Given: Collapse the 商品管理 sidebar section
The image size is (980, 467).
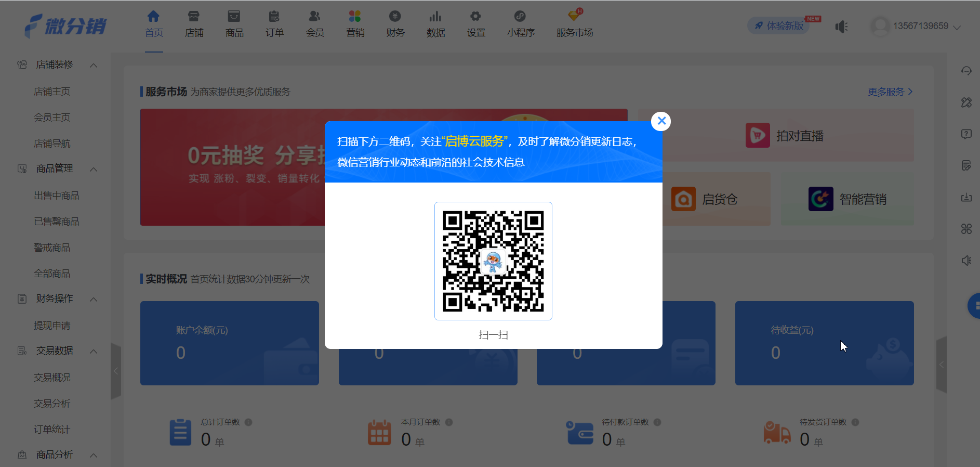Looking at the screenshot, I should point(94,169).
